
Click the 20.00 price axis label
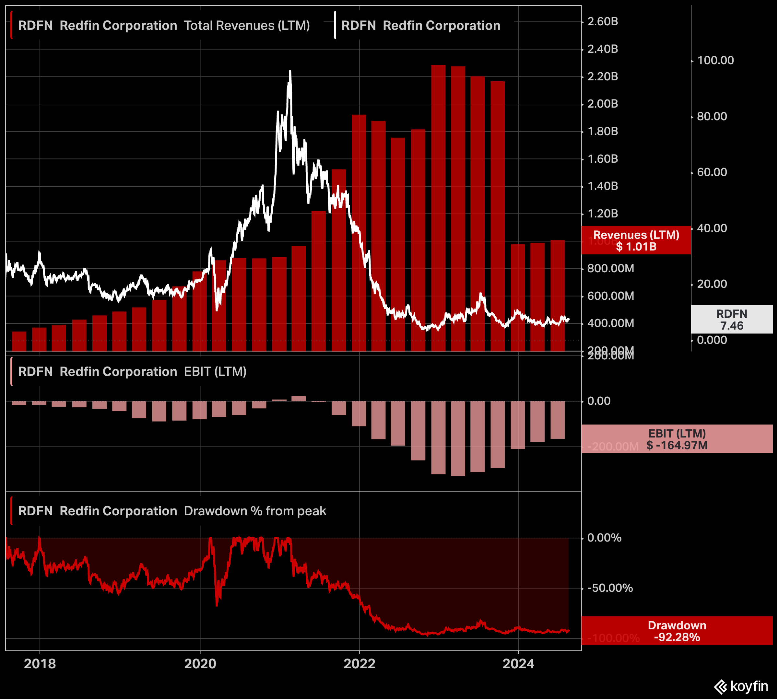tap(712, 284)
